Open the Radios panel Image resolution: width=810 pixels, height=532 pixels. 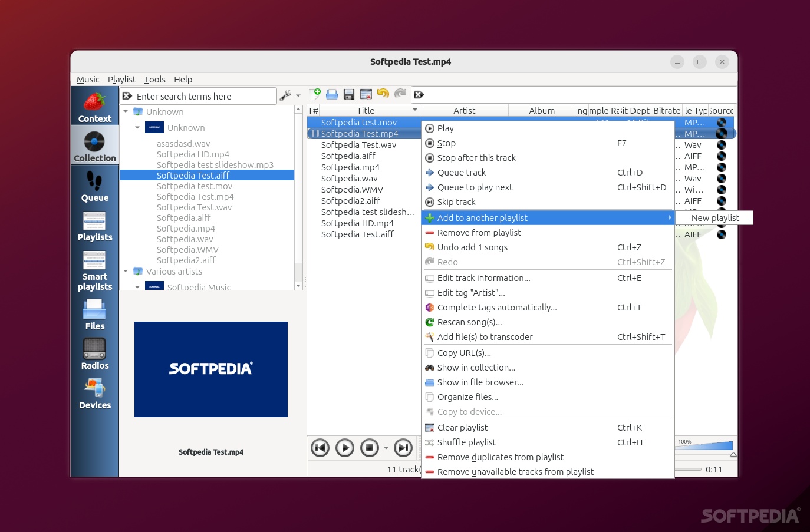(x=94, y=352)
